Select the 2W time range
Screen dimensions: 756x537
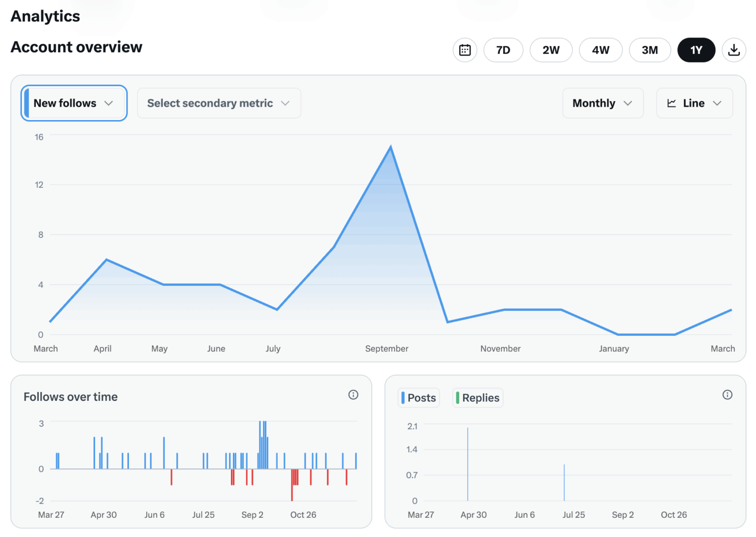click(x=551, y=50)
